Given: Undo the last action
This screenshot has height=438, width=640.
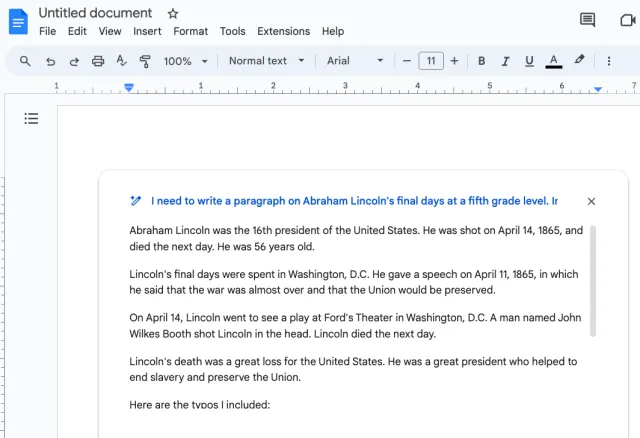Looking at the screenshot, I should click(x=50, y=61).
